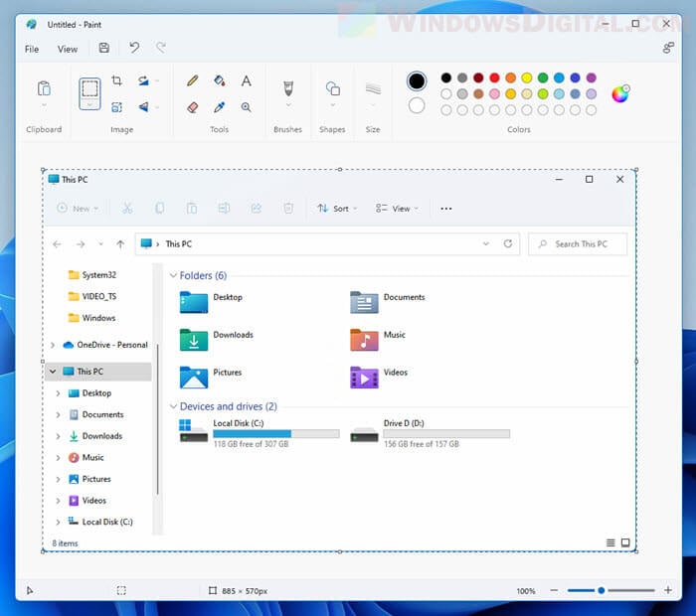This screenshot has height=616, width=696.
Task: Click the up arrow in This PC navigation
Action: click(120, 244)
